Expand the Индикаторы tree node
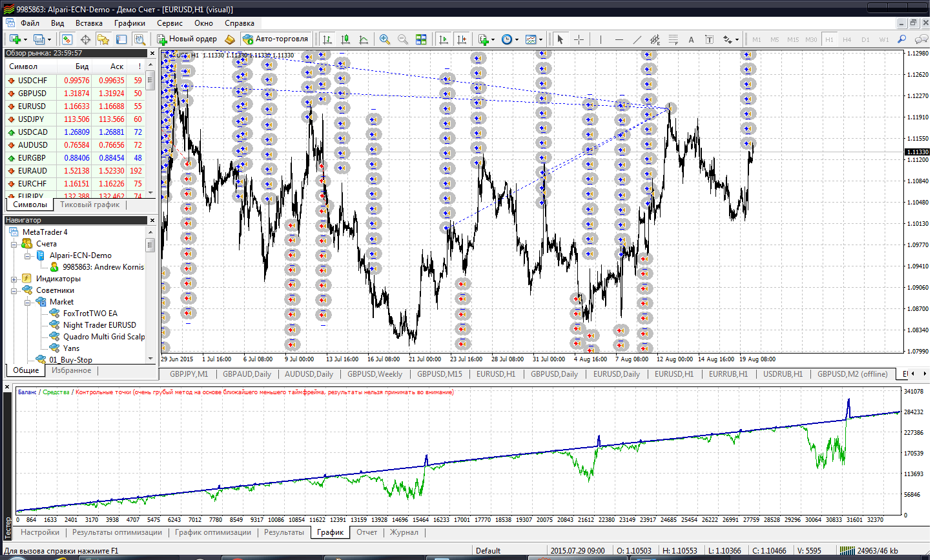Screen dimensions: 935x560 tap(14, 279)
